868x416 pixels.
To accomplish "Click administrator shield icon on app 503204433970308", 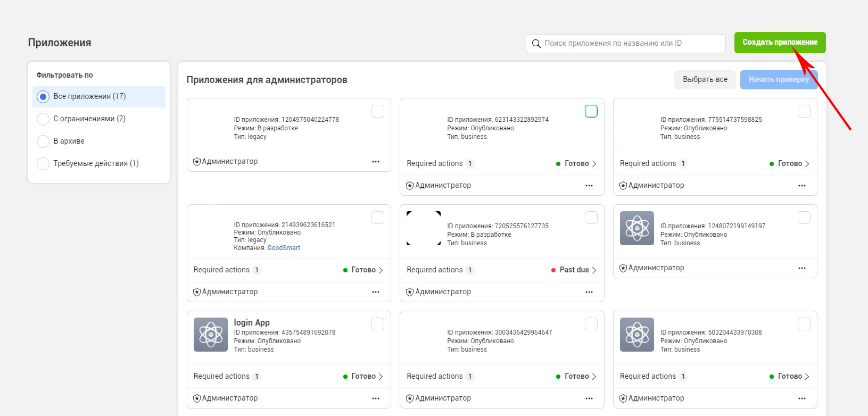I will (x=623, y=398).
